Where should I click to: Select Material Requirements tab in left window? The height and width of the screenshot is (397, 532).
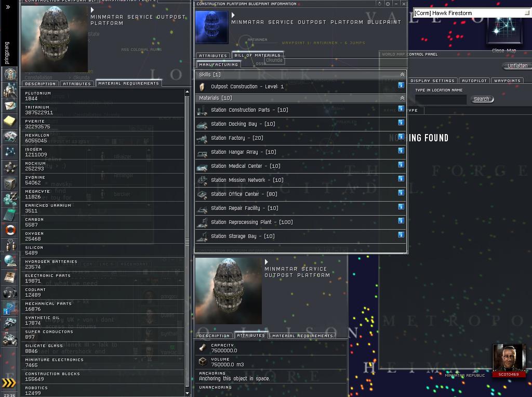pyautogui.click(x=129, y=83)
